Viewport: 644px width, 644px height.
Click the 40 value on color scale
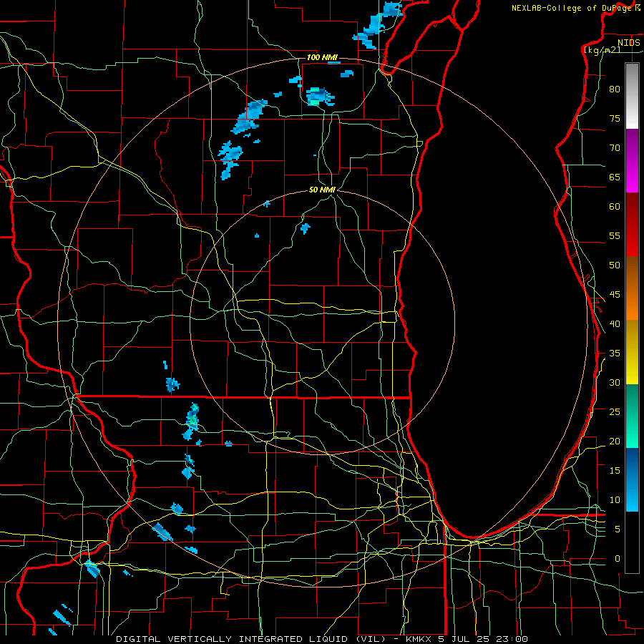pyautogui.click(x=615, y=323)
